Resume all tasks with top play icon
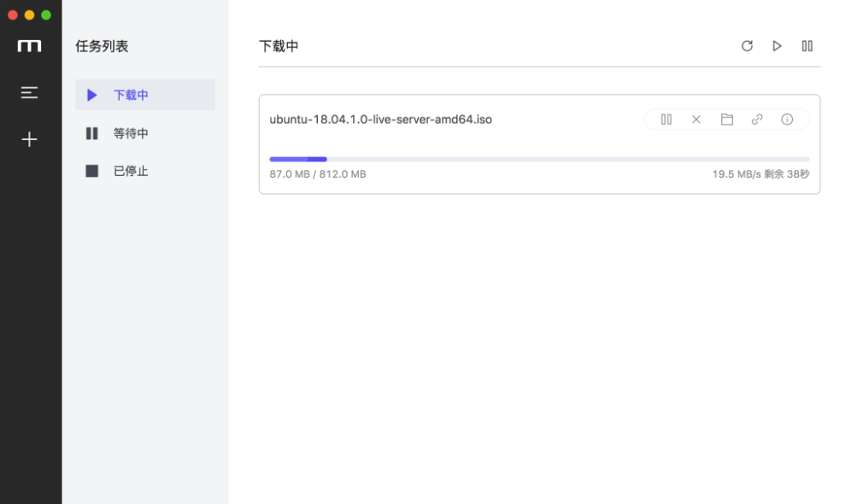The width and height of the screenshot is (846, 504). coord(777,46)
